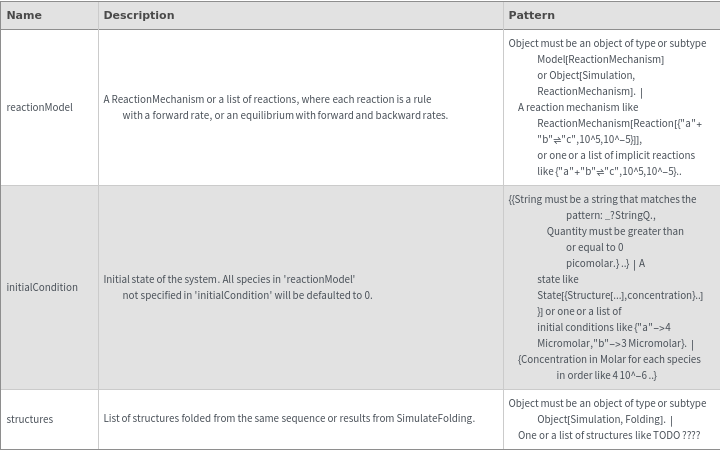Click the 'Initial state of the system' description
The width and height of the screenshot is (720, 452).
[x=229, y=279]
